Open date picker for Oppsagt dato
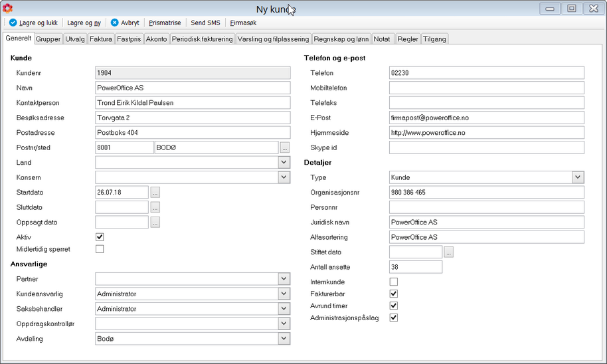Screen dimensions: 607x364 [155, 223]
